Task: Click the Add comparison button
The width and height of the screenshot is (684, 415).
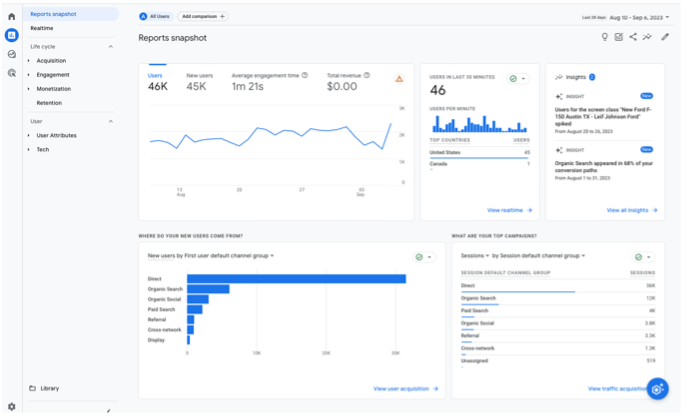Action: point(204,17)
